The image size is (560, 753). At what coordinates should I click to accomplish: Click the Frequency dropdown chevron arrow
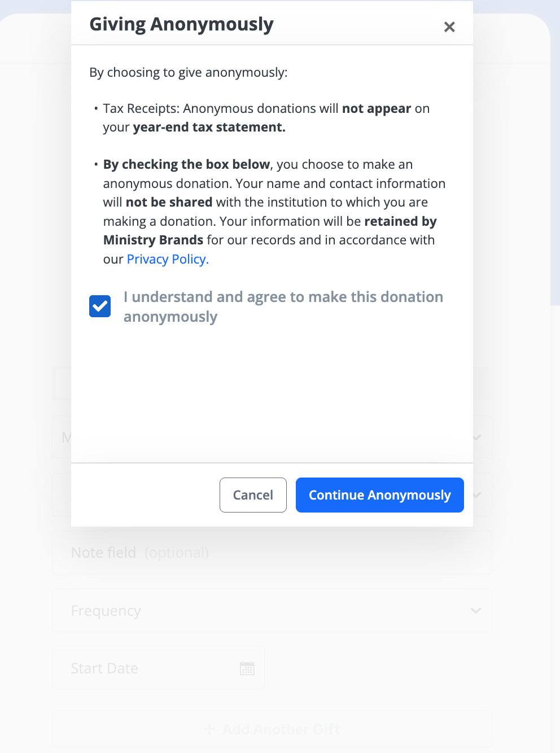coord(476,611)
